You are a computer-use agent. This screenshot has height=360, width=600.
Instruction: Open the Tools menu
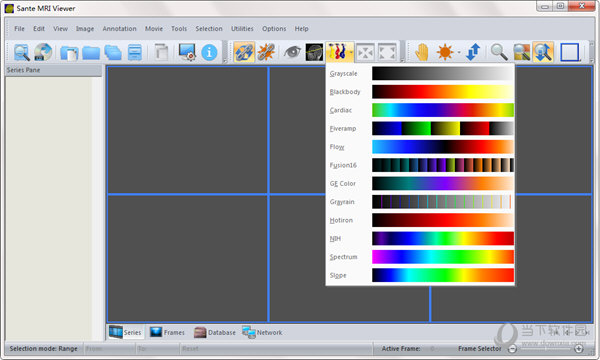click(x=179, y=29)
